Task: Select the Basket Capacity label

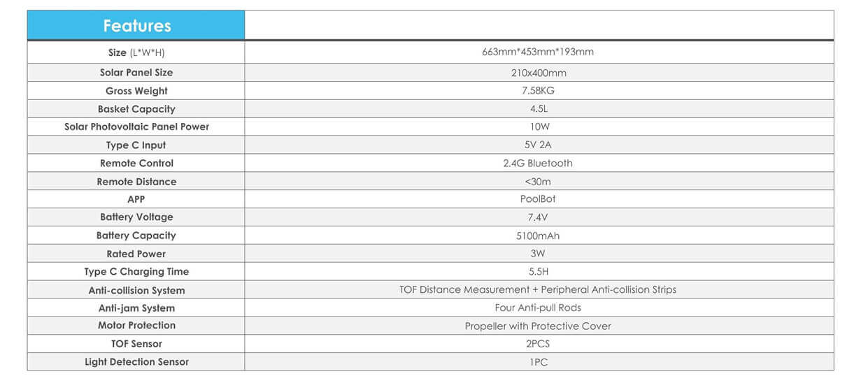Action: pos(136,109)
